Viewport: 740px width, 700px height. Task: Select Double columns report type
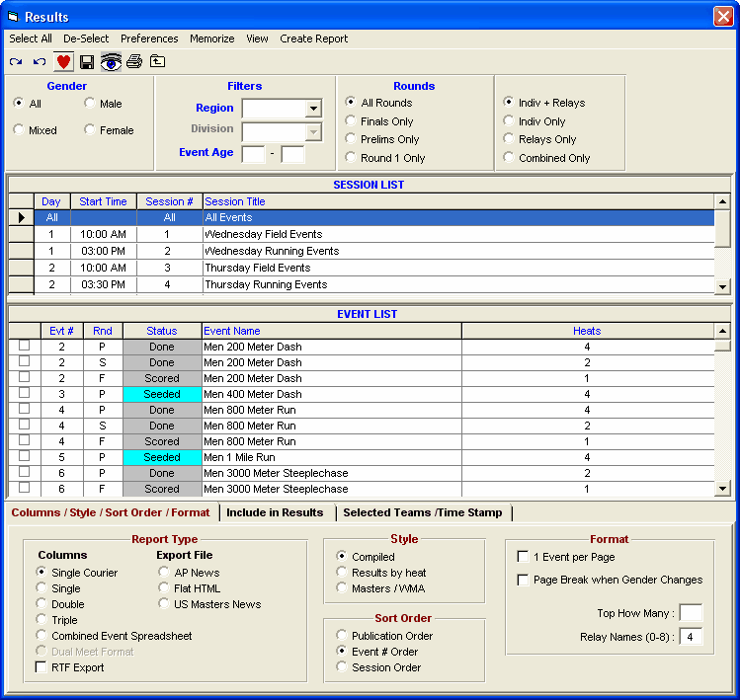[41, 603]
